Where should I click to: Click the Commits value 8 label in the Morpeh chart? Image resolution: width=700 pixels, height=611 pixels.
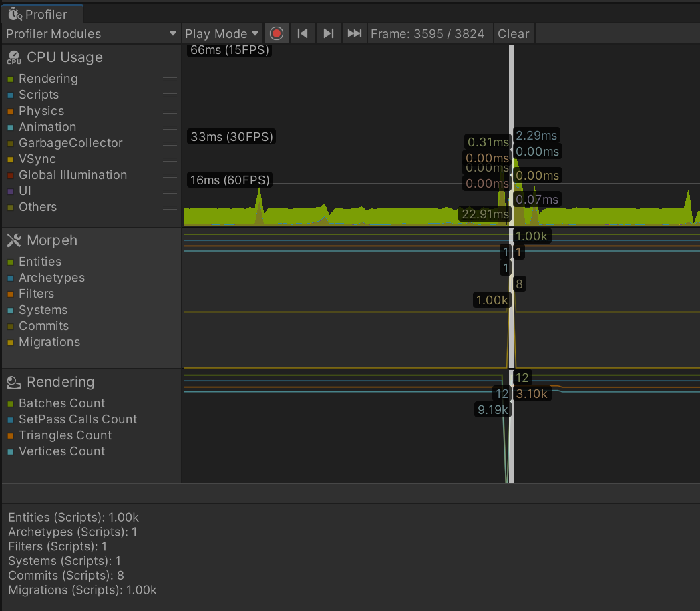[x=519, y=284]
